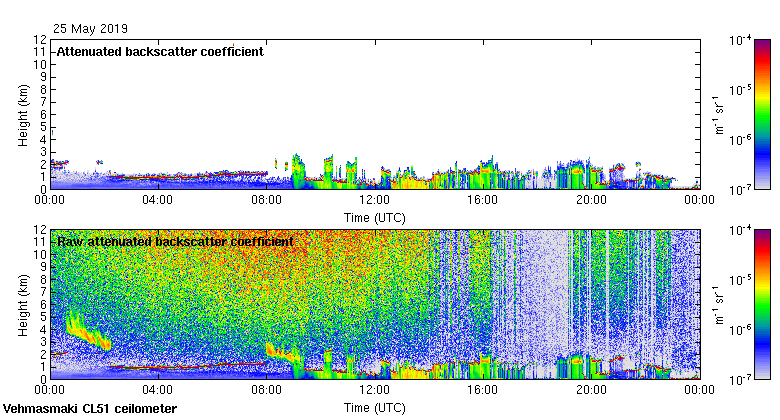The width and height of the screenshot is (780, 420).
Task: Click the 20:00 tick under the raw backscatter plot
Action: coord(591,390)
